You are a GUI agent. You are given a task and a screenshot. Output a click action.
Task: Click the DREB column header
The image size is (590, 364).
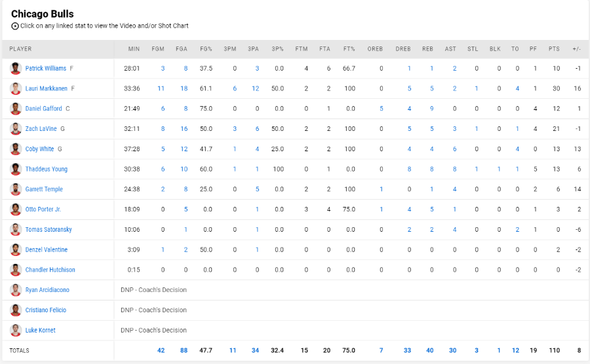(403, 49)
